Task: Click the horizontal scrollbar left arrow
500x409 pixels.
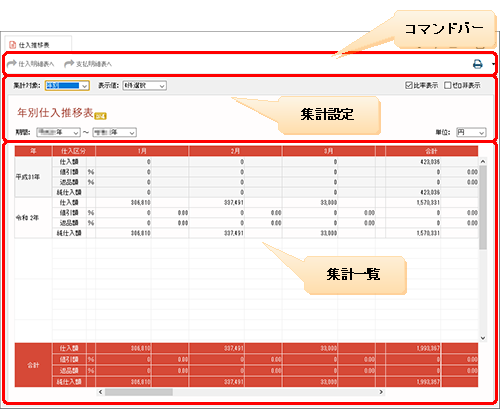Action: point(100,392)
